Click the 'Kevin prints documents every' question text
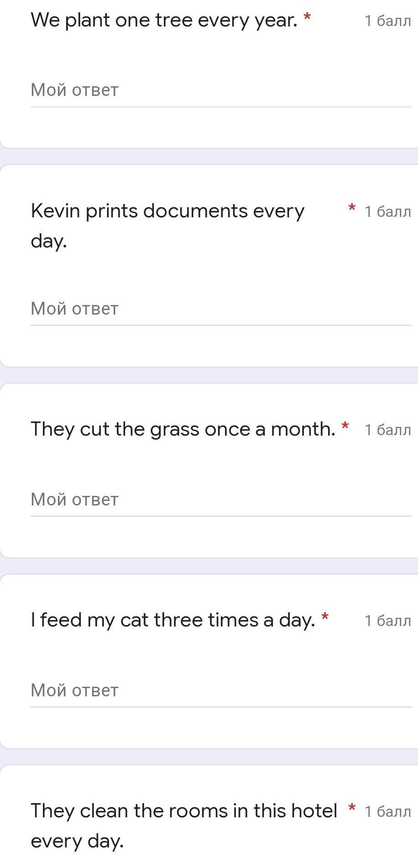 coord(167,211)
